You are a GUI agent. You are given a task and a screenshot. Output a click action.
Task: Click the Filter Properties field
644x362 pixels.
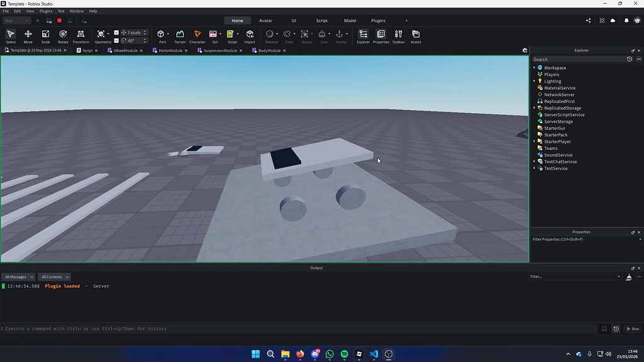pyautogui.click(x=586, y=239)
